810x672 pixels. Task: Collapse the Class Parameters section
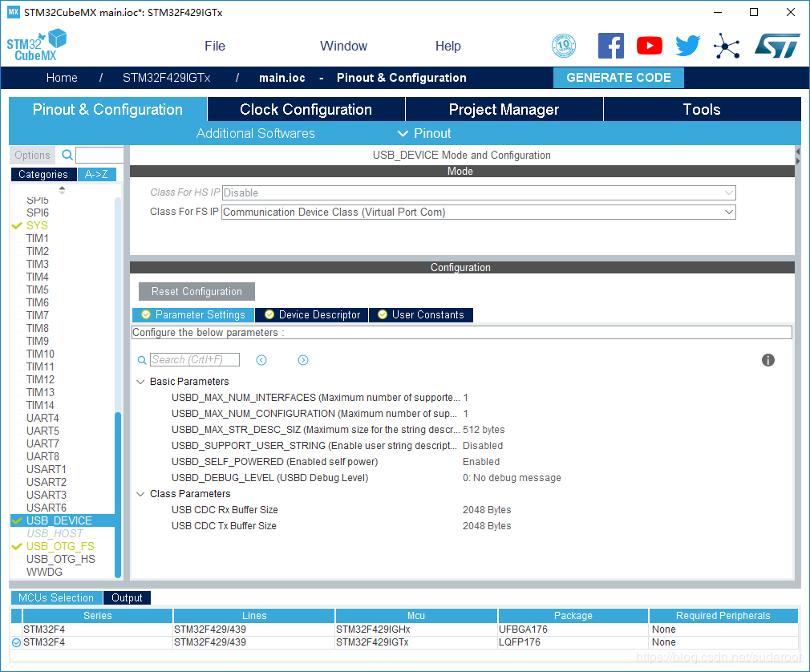pyautogui.click(x=141, y=494)
